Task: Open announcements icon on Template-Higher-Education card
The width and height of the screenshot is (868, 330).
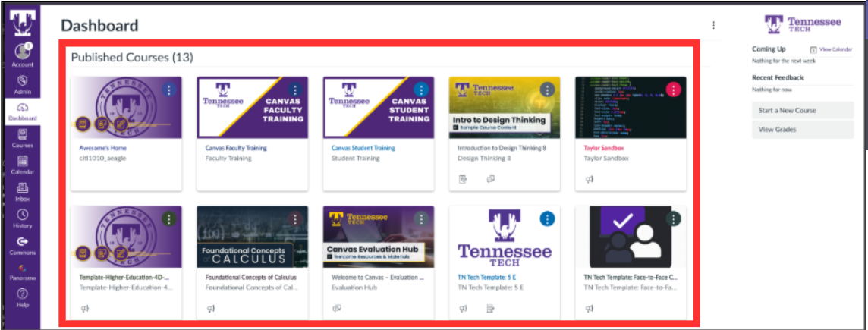Action: pyautogui.click(x=85, y=309)
